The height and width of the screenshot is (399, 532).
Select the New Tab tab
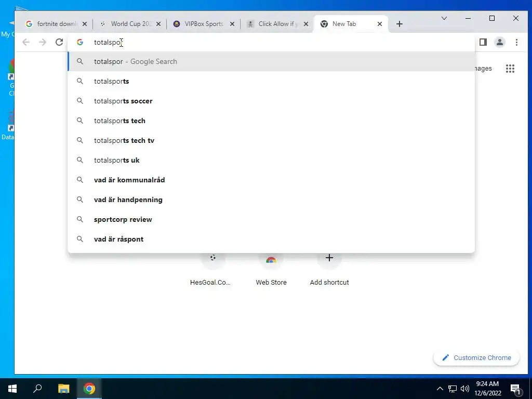(350, 24)
